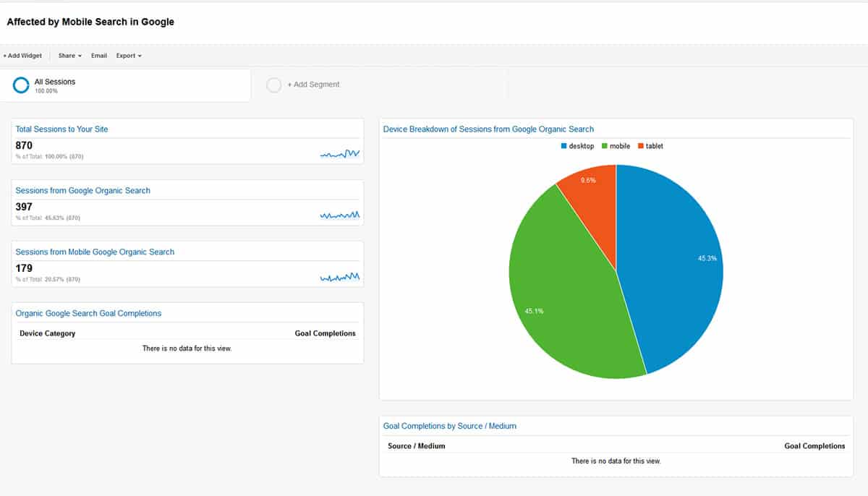Viewport: 868px width, 496px height.
Task: Expand the Add Segment panel
Action: (x=315, y=85)
